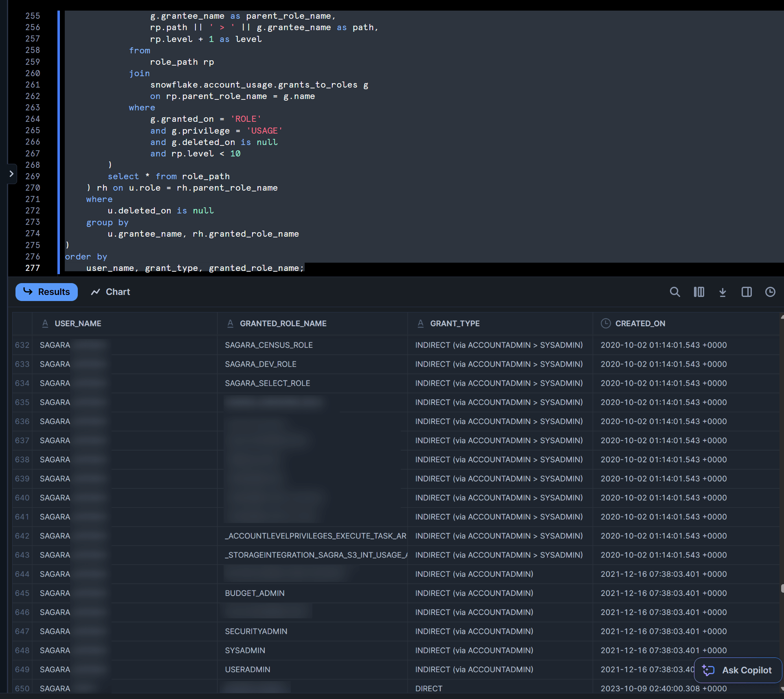Viewport: 784px width, 699px height.
Task: Click created-on timestamp in row 650
Action: [x=663, y=688]
